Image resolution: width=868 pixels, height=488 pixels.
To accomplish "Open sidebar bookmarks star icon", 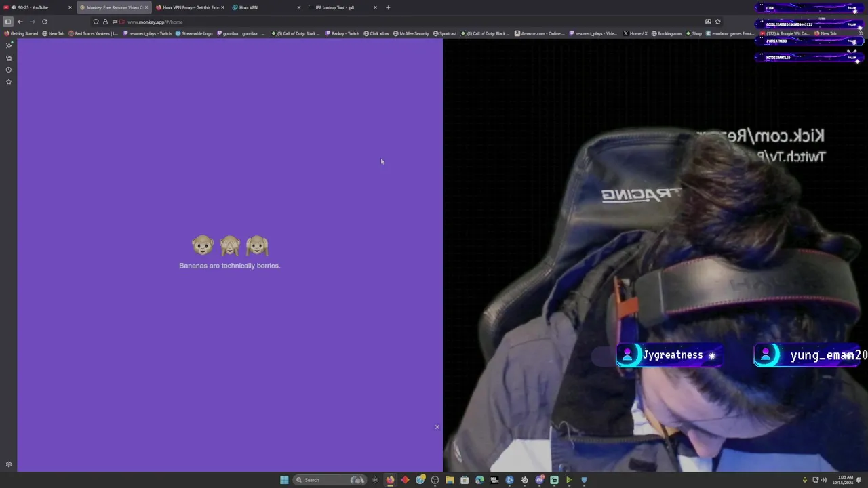I will (9, 82).
